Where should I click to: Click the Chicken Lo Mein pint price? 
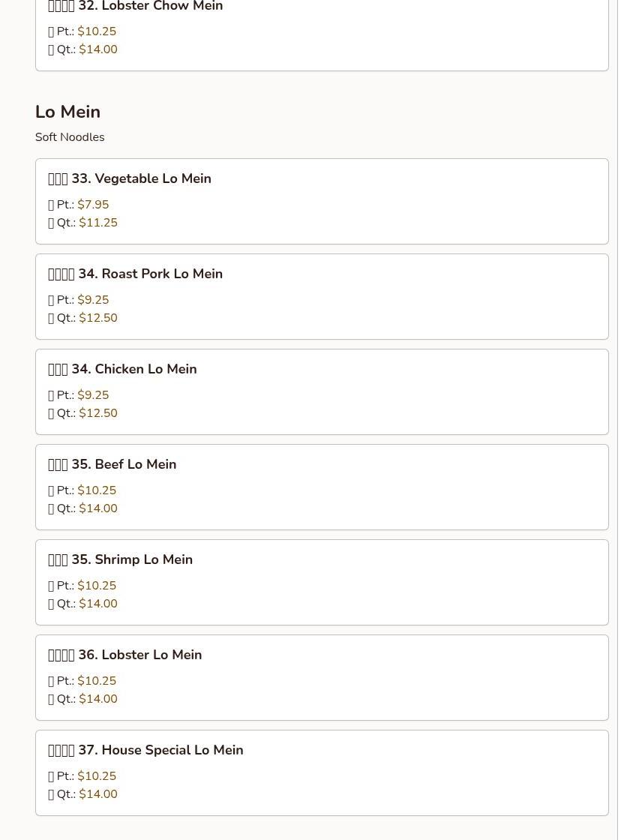93,395
